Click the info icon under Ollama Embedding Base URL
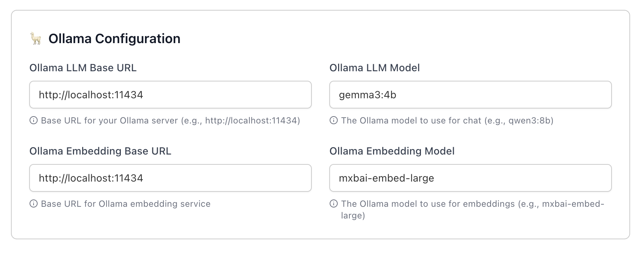This screenshot has height=255, width=644. (34, 204)
